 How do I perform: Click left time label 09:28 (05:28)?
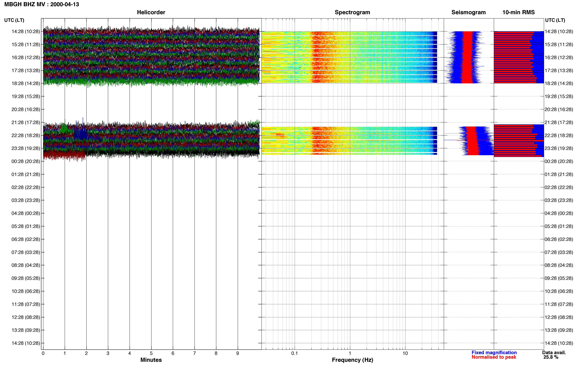26,278
